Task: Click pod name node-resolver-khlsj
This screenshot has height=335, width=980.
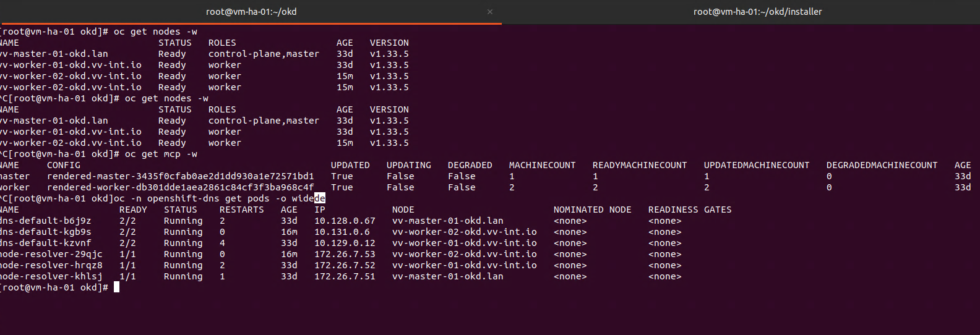Action: (x=51, y=276)
